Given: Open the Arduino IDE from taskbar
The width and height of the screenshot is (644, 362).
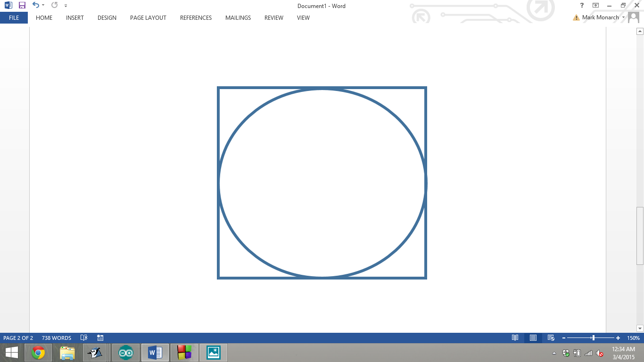Looking at the screenshot, I should [x=125, y=352].
